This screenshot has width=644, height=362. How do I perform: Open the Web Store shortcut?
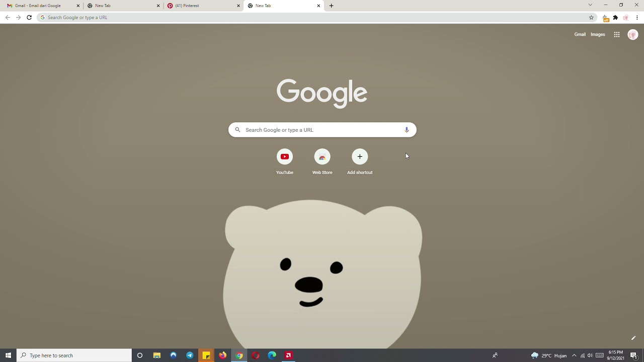tap(322, 162)
